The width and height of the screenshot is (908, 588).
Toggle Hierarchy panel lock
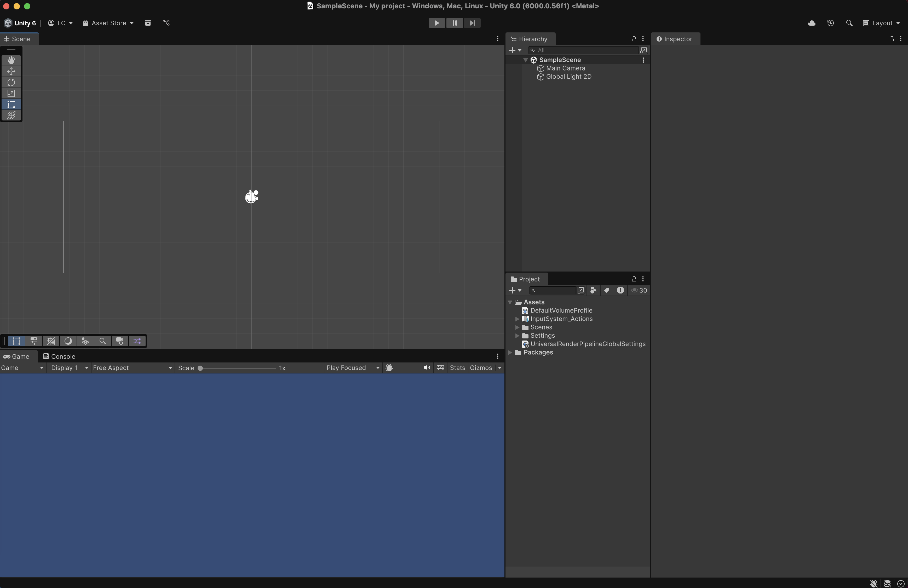[634, 39]
